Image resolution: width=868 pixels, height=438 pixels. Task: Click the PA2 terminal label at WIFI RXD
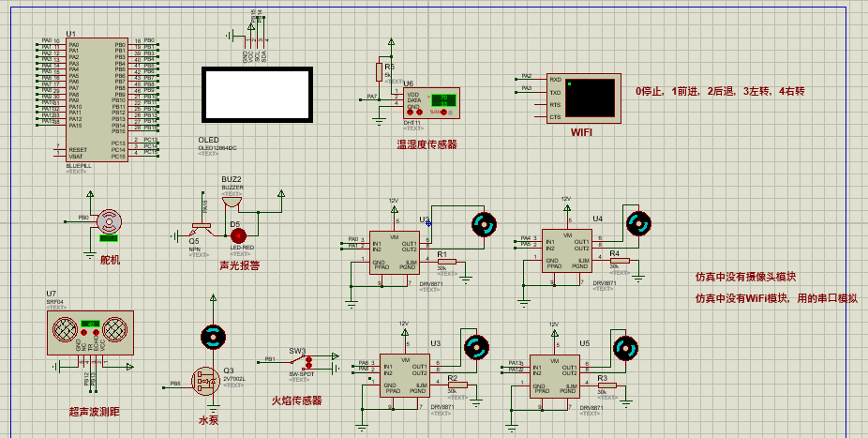point(527,76)
